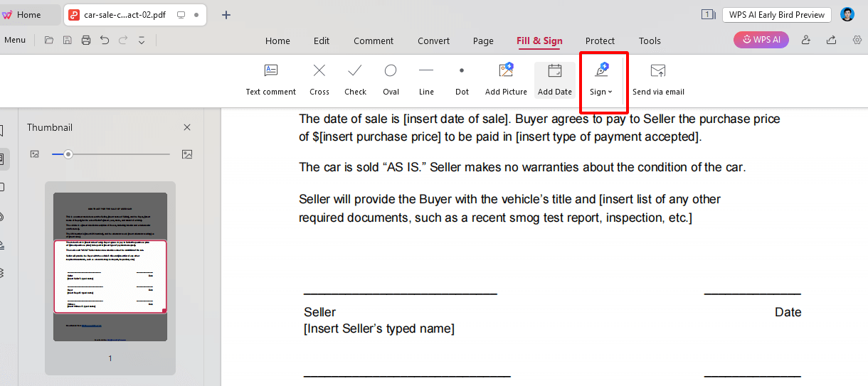Pick the Cross mark tool

(x=319, y=79)
